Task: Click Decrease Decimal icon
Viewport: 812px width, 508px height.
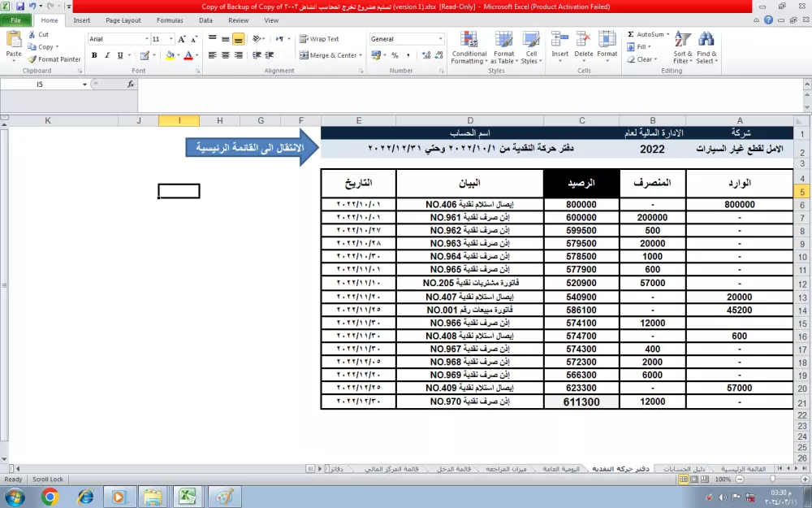Action: pos(438,55)
